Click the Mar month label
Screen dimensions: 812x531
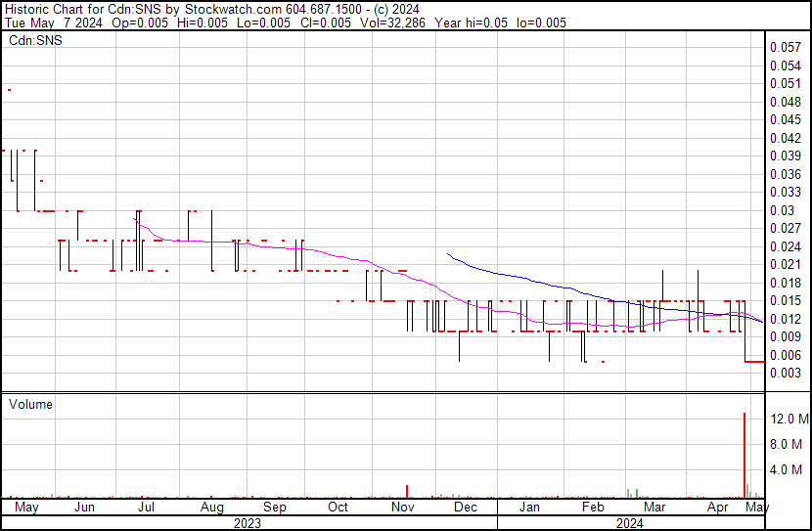pos(654,508)
